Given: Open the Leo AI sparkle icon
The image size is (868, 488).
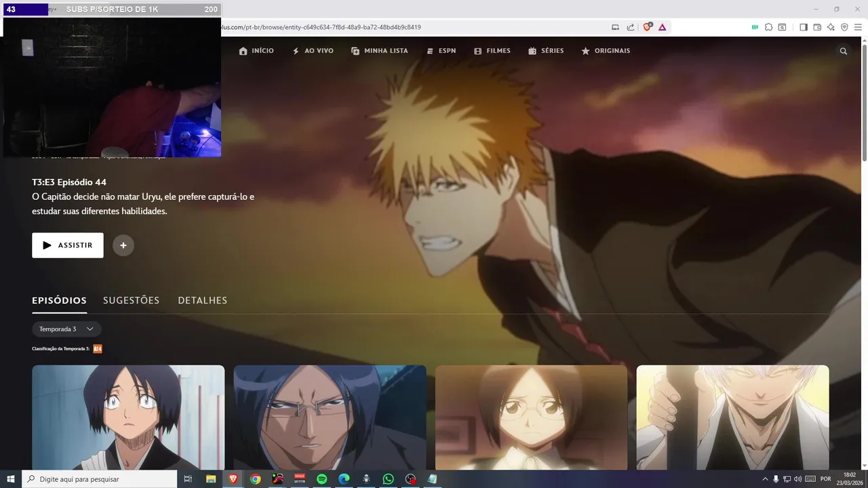Looking at the screenshot, I should click(x=831, y=27).
